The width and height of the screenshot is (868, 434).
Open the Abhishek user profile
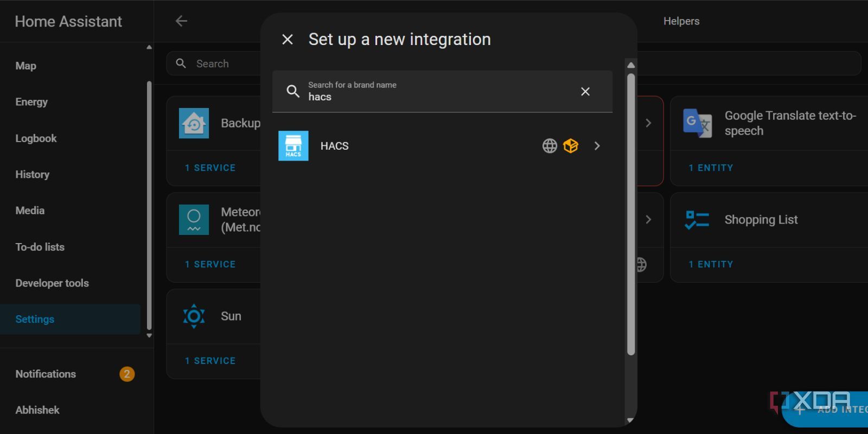coord(71,410)
